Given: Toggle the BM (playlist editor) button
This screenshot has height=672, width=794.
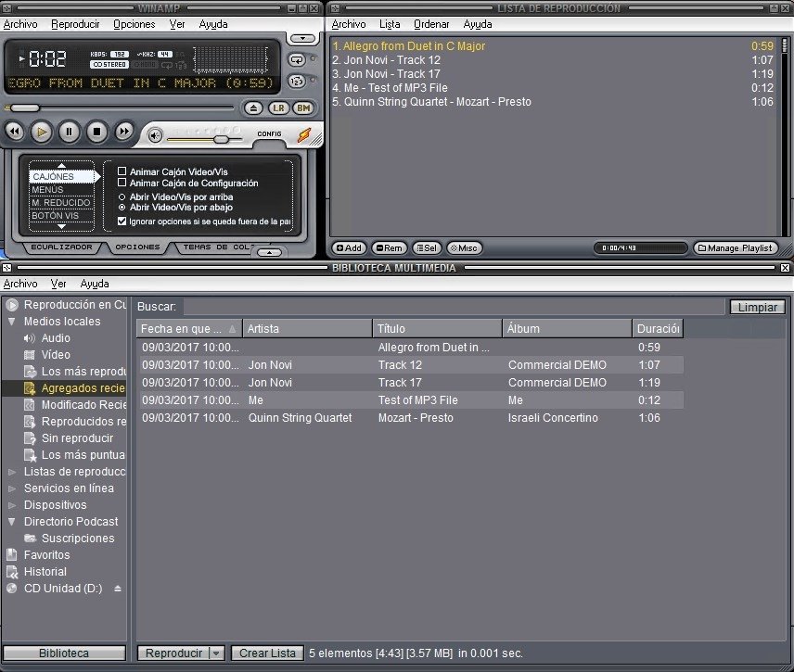Looking at the screenshot, I should click(303, 108).
